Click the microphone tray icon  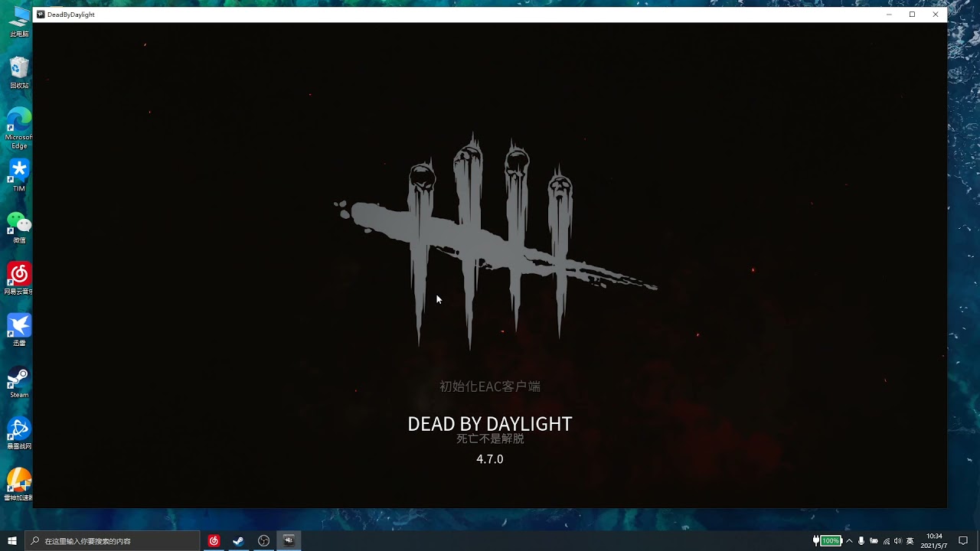pos(861,541)
